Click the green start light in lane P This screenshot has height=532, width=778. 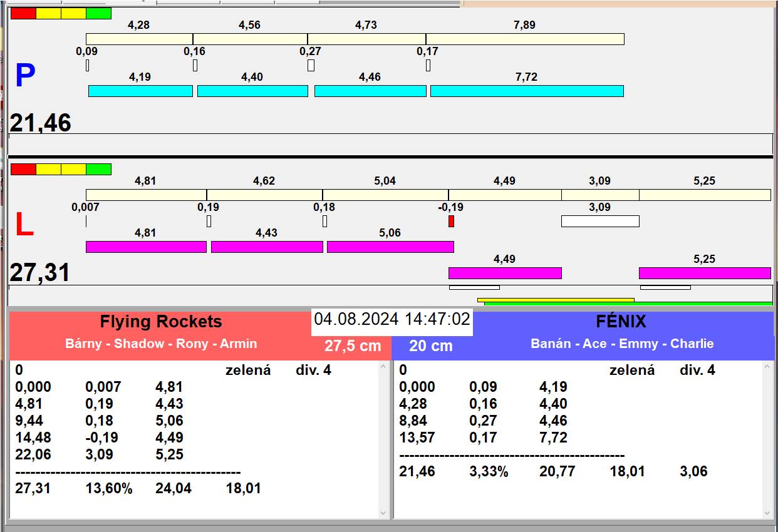click(98, 13)
